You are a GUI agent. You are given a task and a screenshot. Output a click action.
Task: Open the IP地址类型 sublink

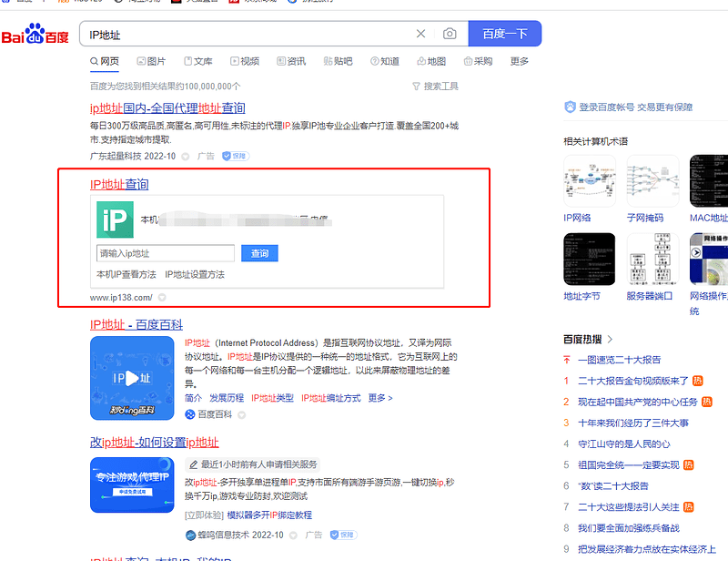[272, 398]
